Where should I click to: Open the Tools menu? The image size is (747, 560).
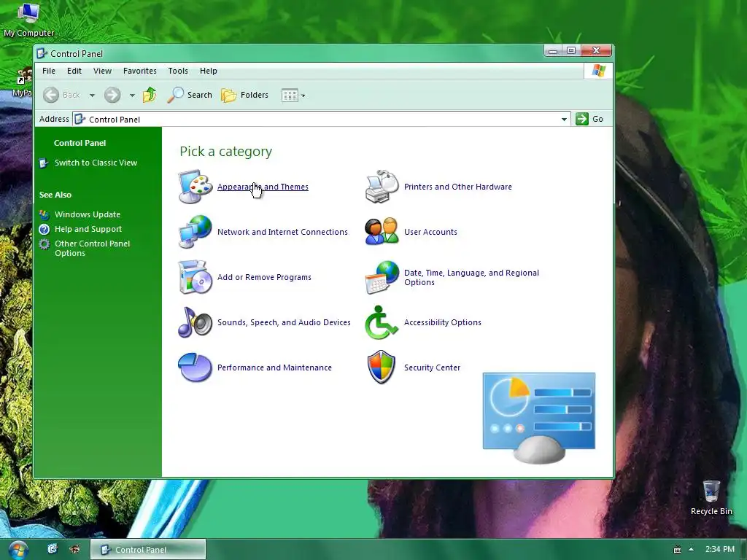(178, 71)
